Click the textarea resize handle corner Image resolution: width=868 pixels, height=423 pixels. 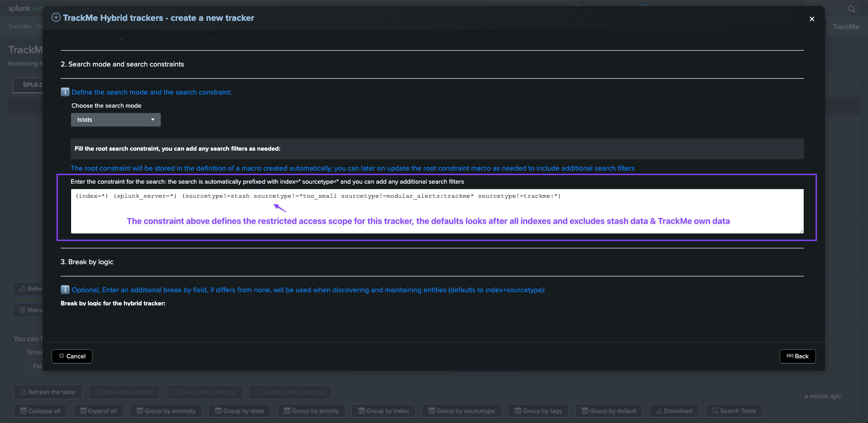point(801,231)
